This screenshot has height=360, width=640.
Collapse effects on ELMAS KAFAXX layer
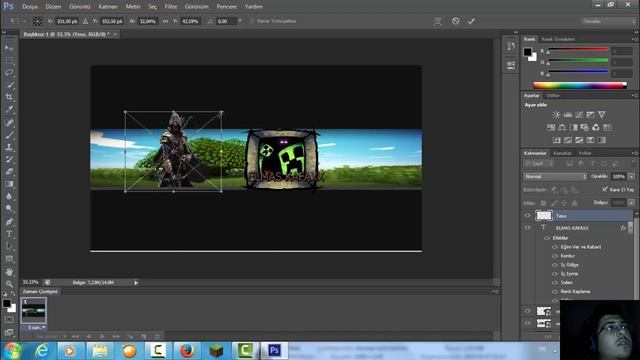[631, 228]
